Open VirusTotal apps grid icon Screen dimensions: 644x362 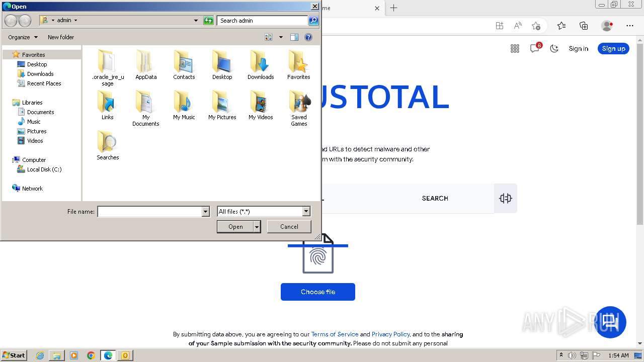[x=515, y=49]
